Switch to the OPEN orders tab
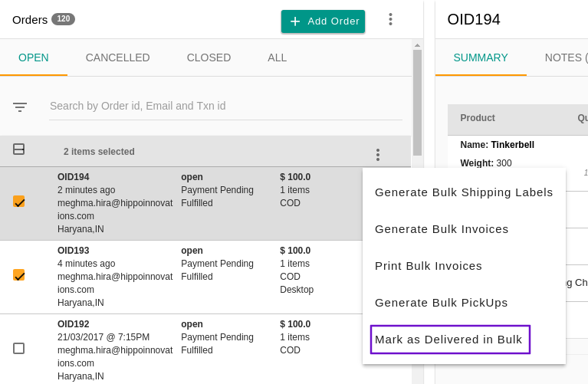 34,57
